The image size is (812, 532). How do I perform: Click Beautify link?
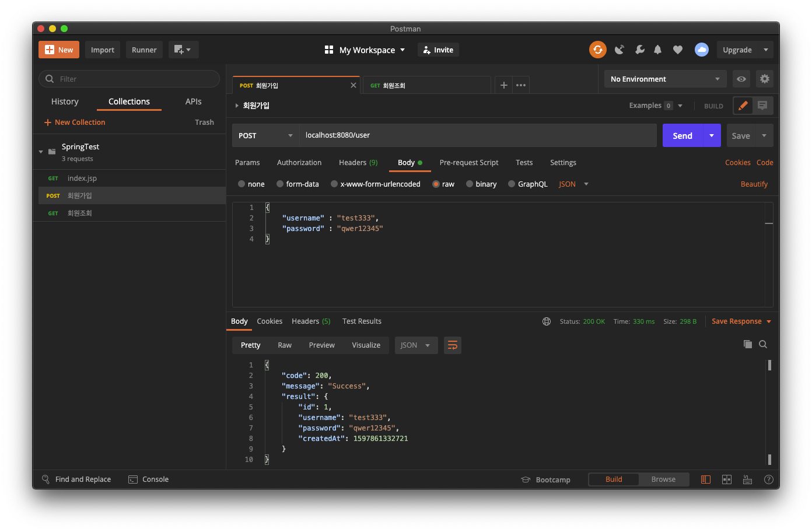[754, 184]
